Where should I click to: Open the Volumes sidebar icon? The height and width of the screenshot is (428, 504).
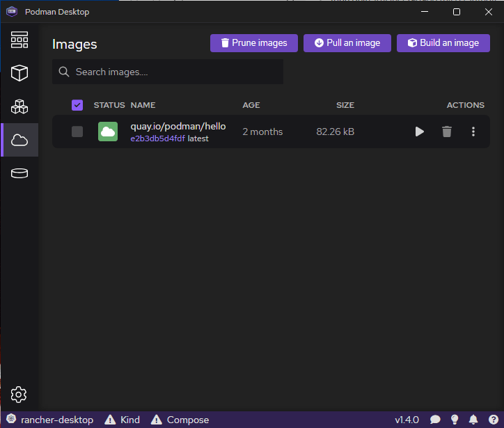pos(19,173)
